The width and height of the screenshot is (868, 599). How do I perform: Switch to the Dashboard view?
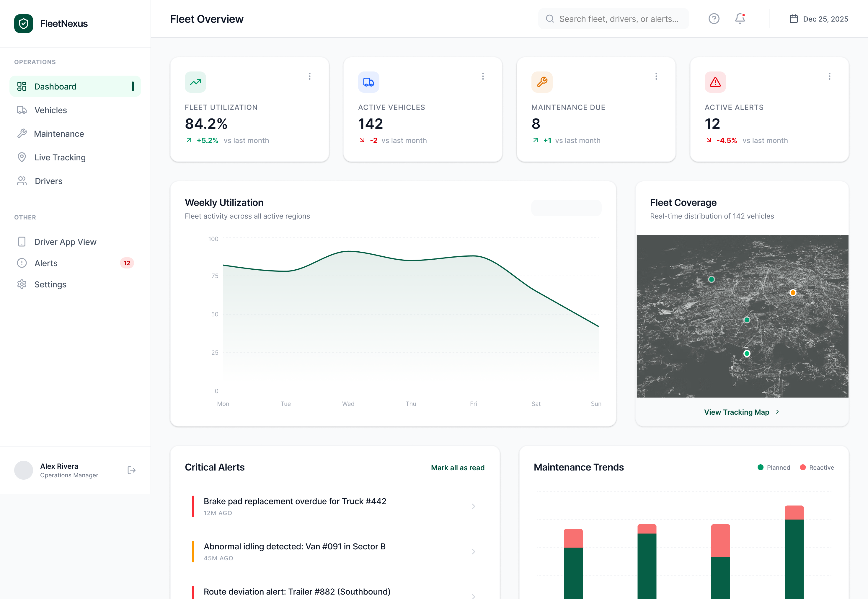point(55,86)
